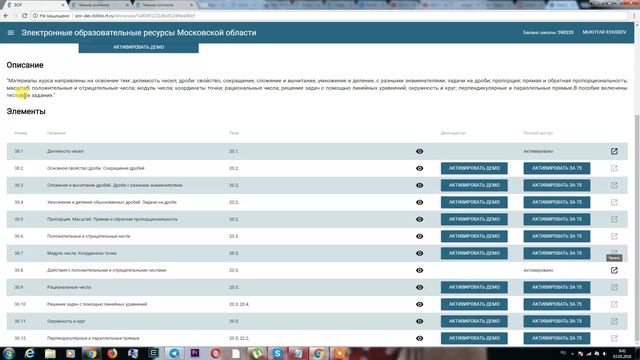Open the hamburger navigation menu
The image size is (640, 360).
pyautogui.click(x=11, y=33)
